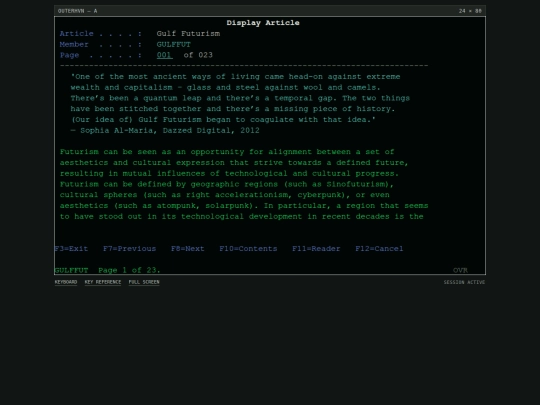Viewport: 540px width, 405px height.
Task: Switch to FULL SCREEN mode
Action: [x=144, y=282]
